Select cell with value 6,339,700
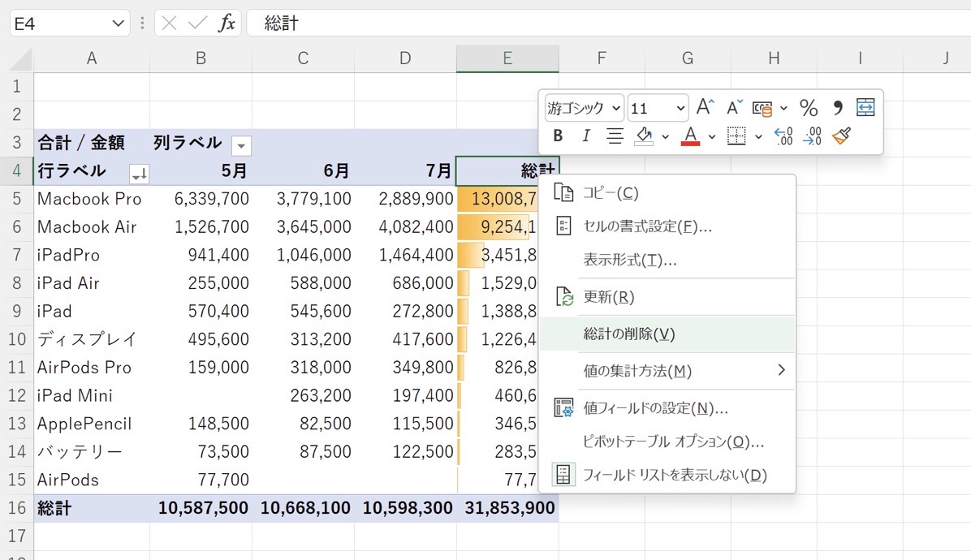The image size is (971, 560). click(201, 199)
